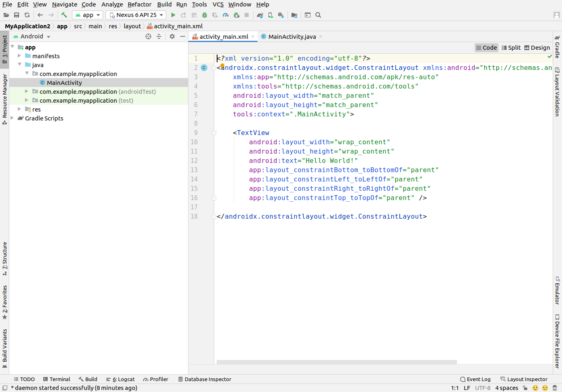Open the Event Log panel

coord(475,379)
